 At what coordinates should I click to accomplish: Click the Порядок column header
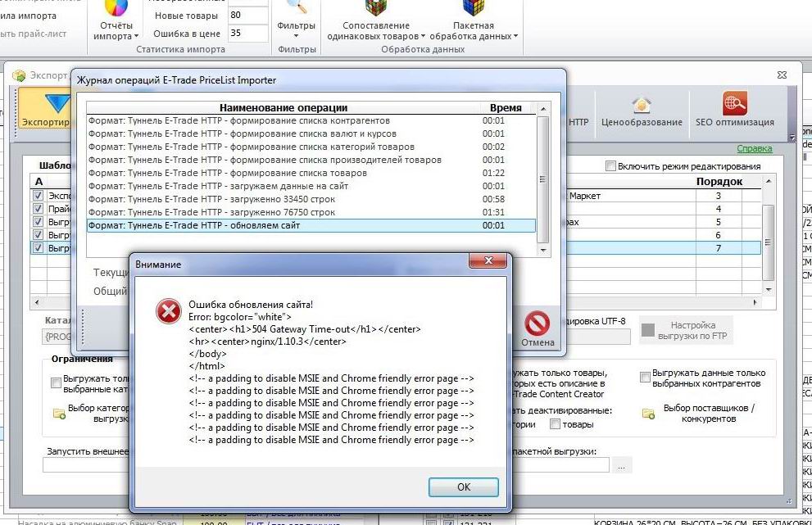[719, 182]
